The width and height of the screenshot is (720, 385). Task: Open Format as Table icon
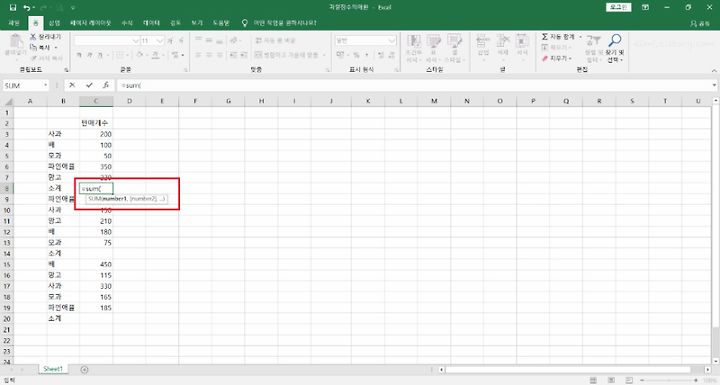click(433, 41)
